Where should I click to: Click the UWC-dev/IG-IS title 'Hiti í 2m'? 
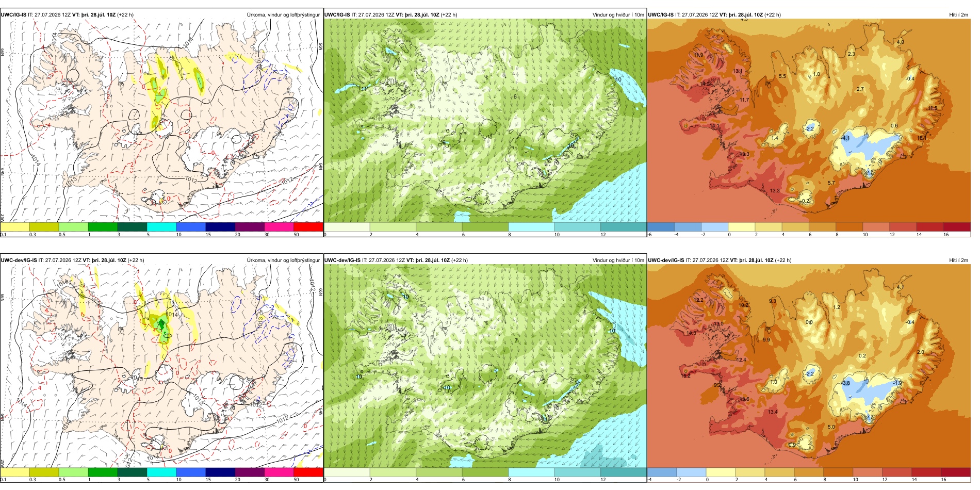tap(959, 260)
